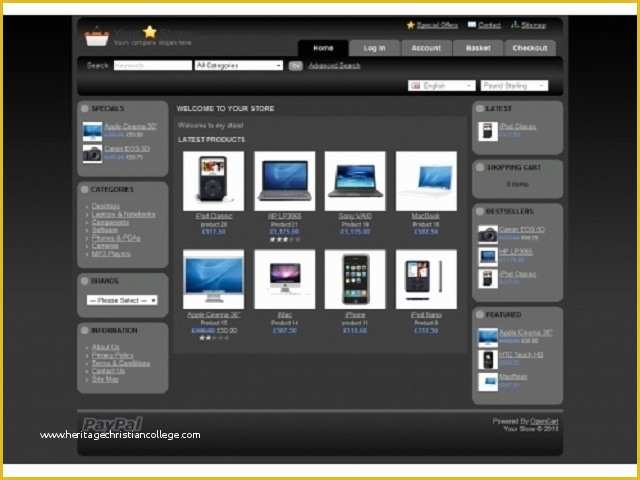Open the Software category
The height and width of the screenshot is (480, 640).
click(104, 230)
